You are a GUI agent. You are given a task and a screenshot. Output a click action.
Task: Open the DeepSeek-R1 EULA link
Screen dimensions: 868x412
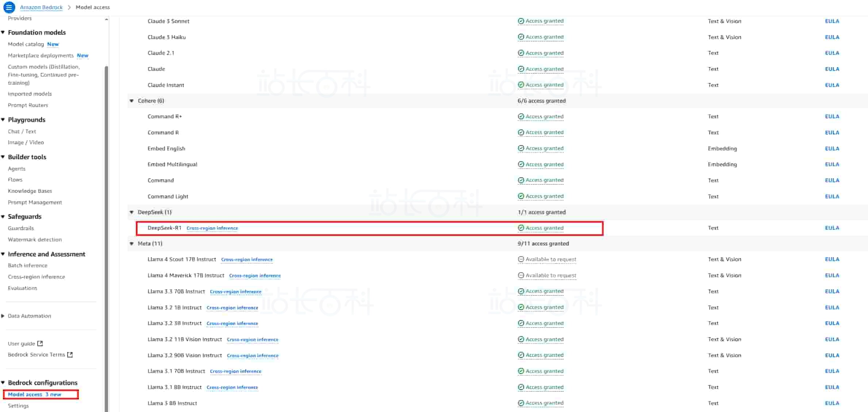(832, 228)
